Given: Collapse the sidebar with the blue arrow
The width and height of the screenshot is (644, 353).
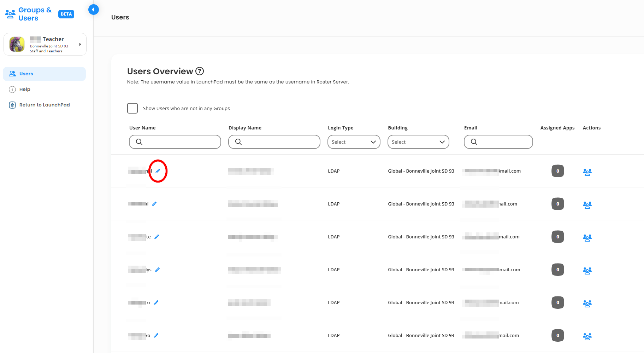Looking at the screenshot, I should 93,10.
